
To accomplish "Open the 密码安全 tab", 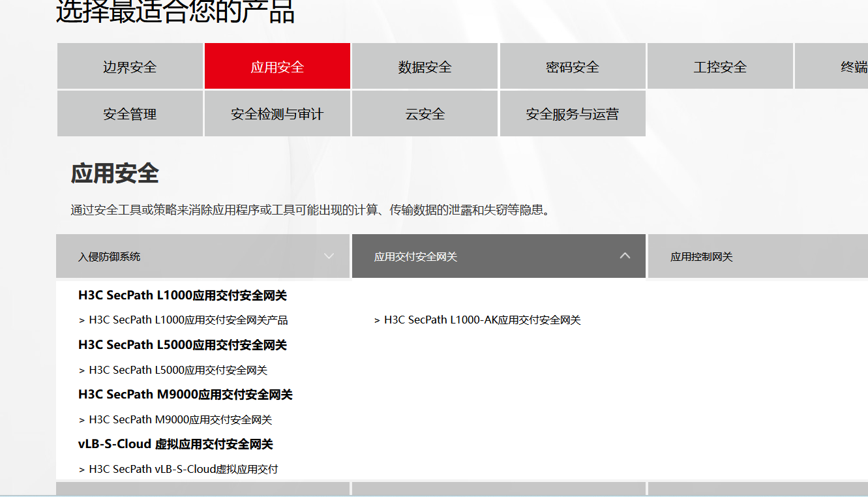I will pos(573,66).
